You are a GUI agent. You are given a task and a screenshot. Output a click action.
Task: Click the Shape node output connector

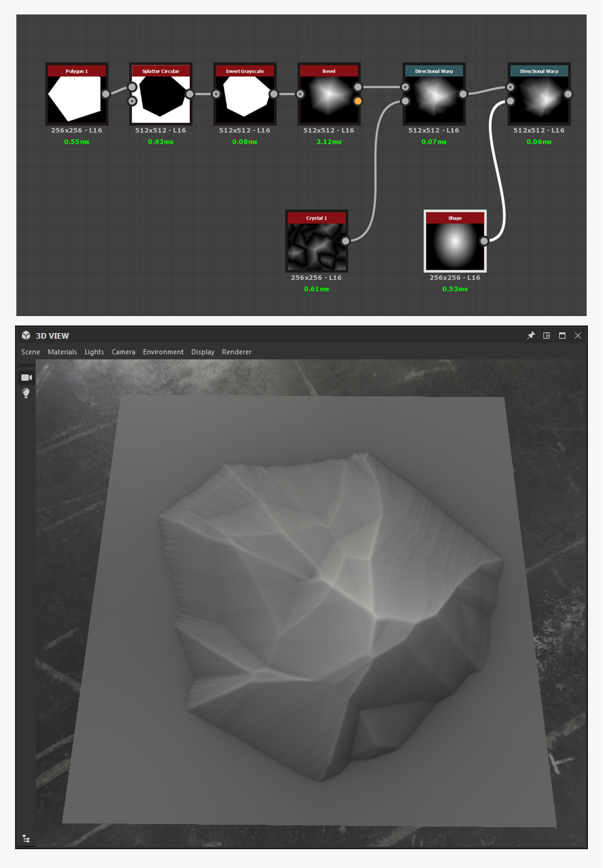click(x=484, y=241)
